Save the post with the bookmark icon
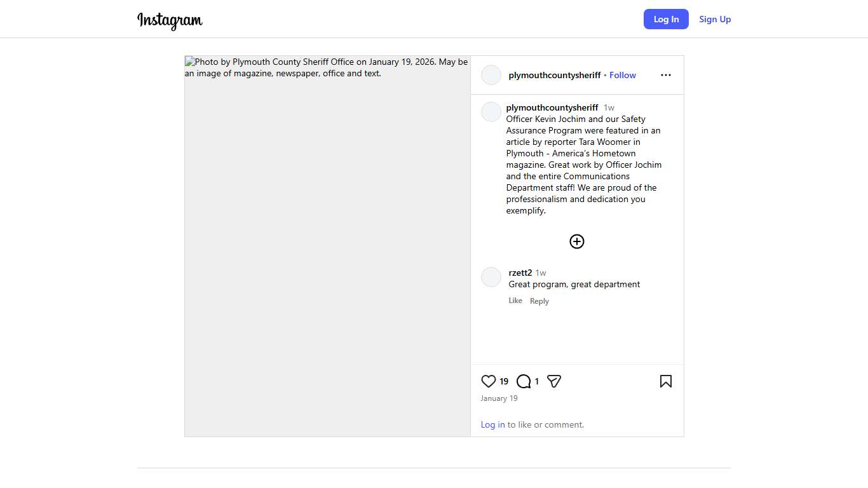The height and width of the screenshot is (488, 868). 665,381
